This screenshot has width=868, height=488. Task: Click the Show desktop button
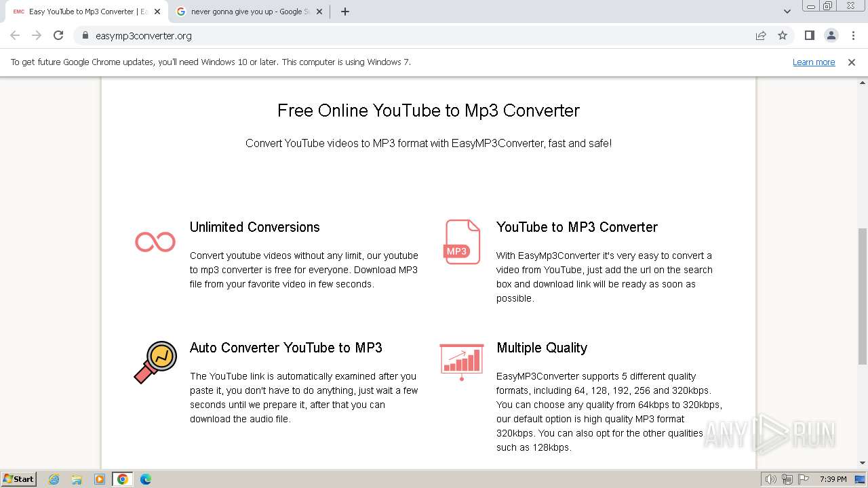(x=861, y=479)
